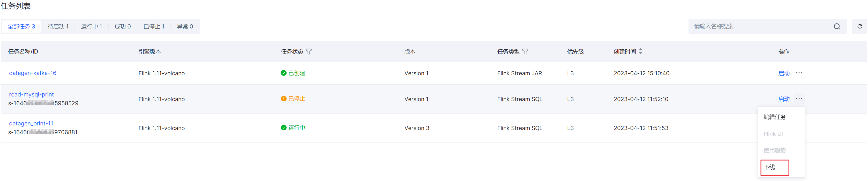Screen dimensions: 868x181
Task: Switch to the 待启动 1 tab
Action: 58,27
